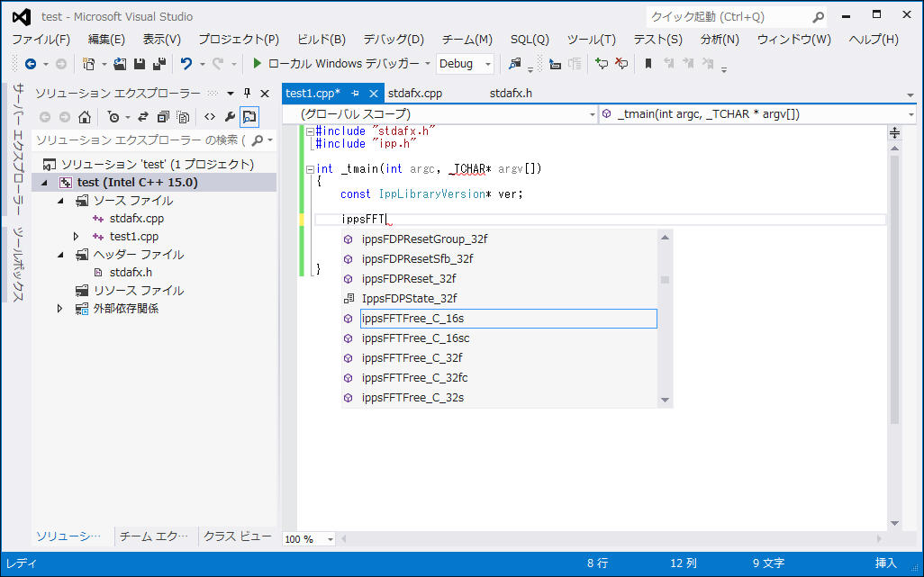This screenshot has height=577, width=924.
Task: Select stdafx.h in Solution Explorer tree
Action: click(131, 273)
